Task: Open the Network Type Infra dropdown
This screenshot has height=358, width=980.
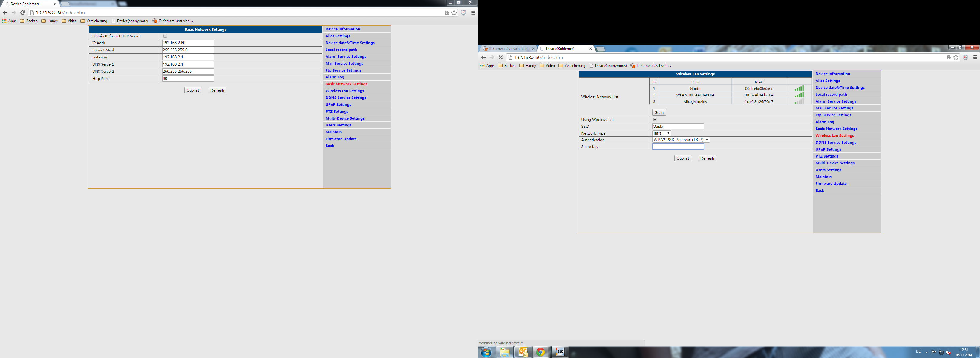Action: [x=661, y=133]
